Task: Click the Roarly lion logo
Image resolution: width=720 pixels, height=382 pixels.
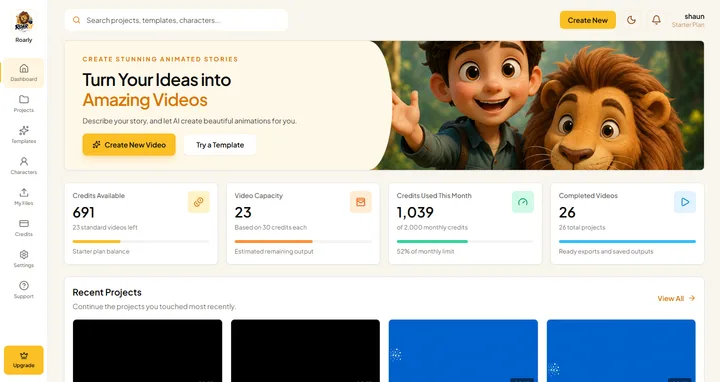Action: 24,21
